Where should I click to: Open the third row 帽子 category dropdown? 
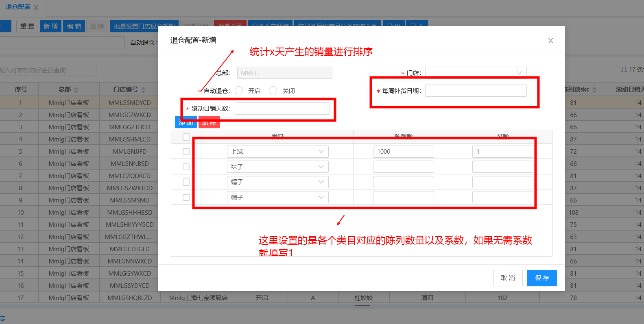(x=277, y=182)
